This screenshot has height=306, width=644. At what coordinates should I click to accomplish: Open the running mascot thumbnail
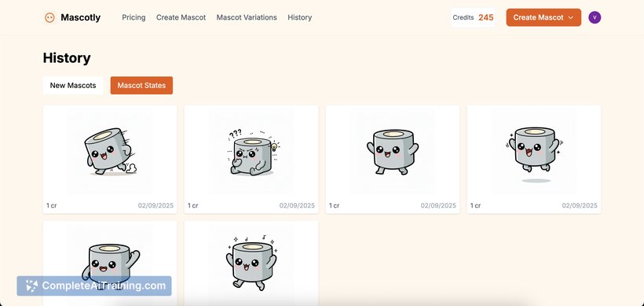coord(110,152)
